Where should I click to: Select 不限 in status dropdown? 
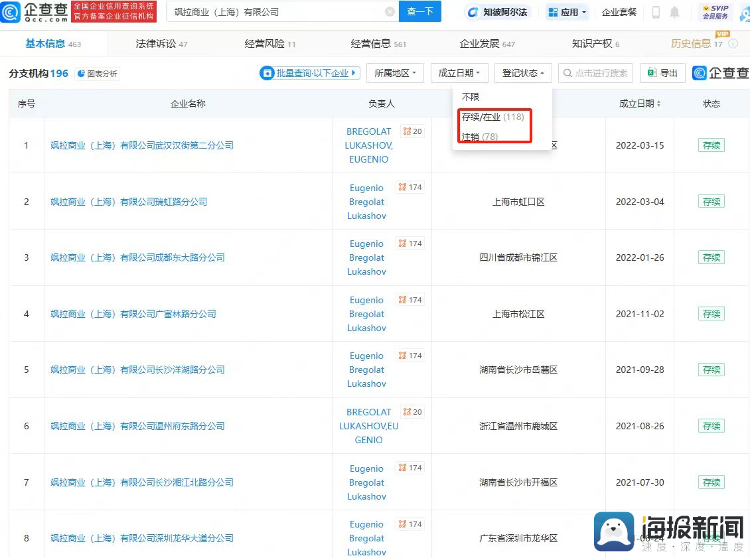click(470, 97)
